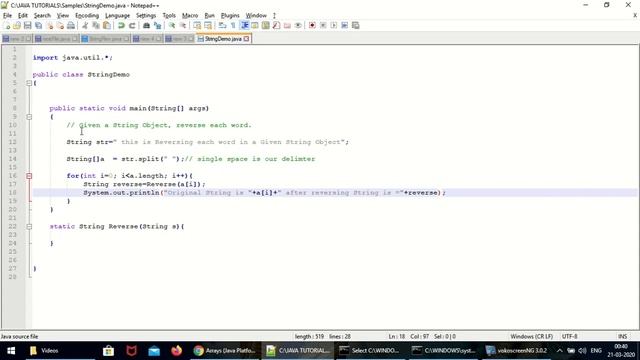Screen dimensions: 640x360
Task: Toggle synchronize vertical scrolling
Action: [x=197, y=25]
